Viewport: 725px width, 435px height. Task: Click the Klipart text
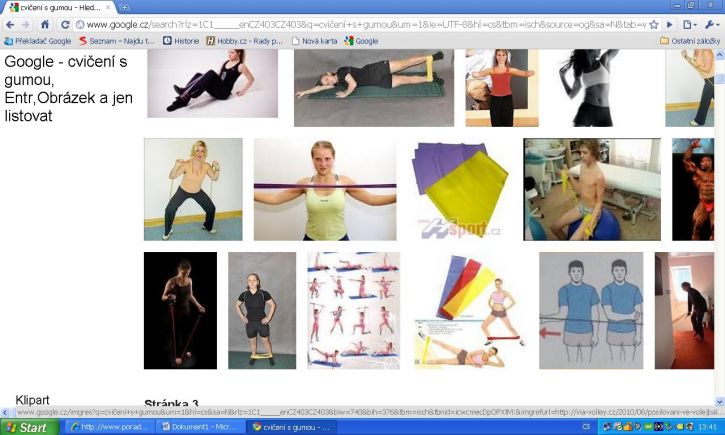pos(32,400)
